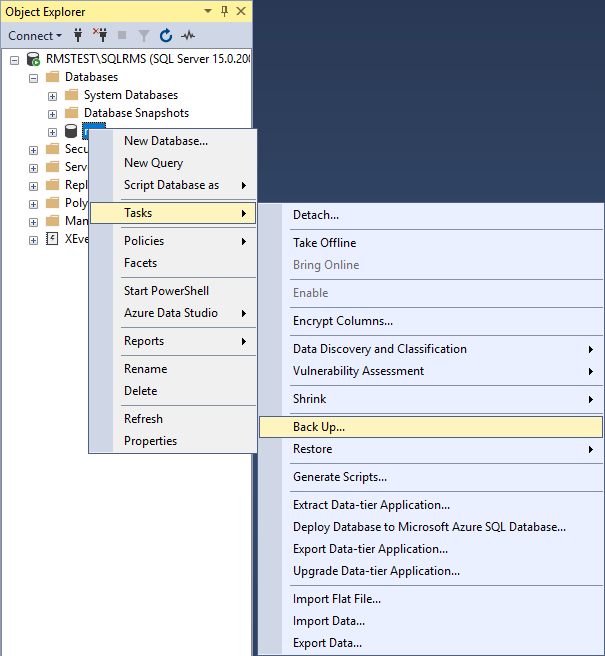Choose Import Data... menu item
This screenshot has width=605, height=656.
click(431, 621)
